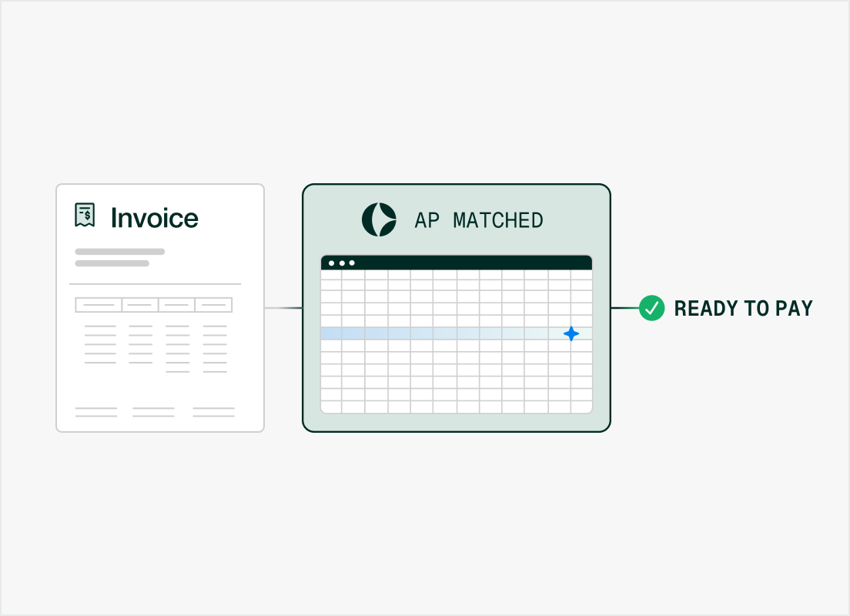Click the AP MATCHED logo icon
This screenshot has width=850, height=616.
coord(379,219)
